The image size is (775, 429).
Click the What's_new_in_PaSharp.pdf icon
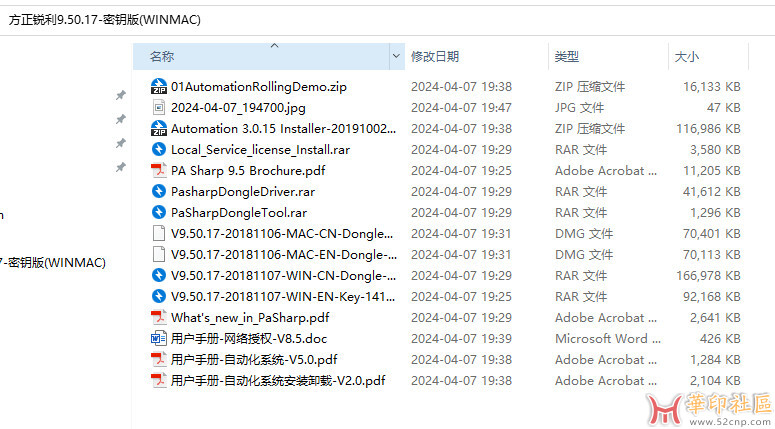tap(159, 317)
